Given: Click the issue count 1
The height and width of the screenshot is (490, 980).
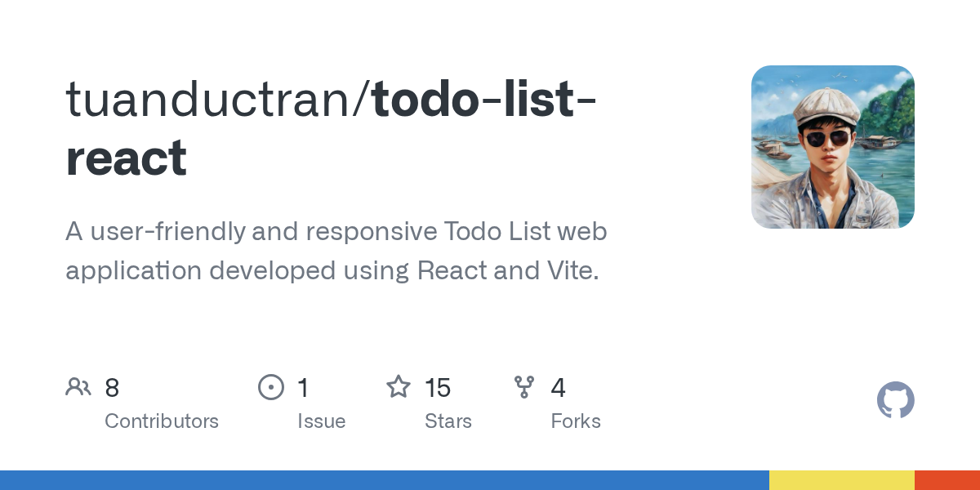Looking at the screenshot, I should pyautogui.click(x=303, y=388).
